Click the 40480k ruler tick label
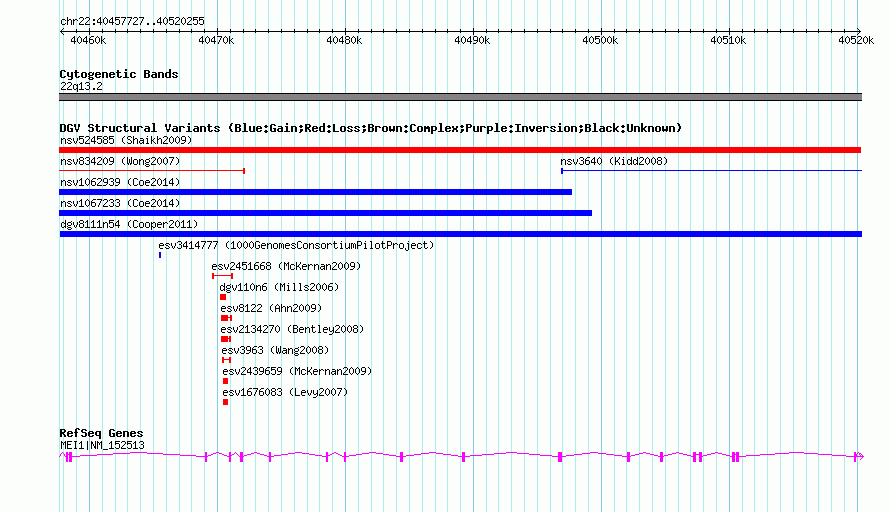 tap(344, 40)
